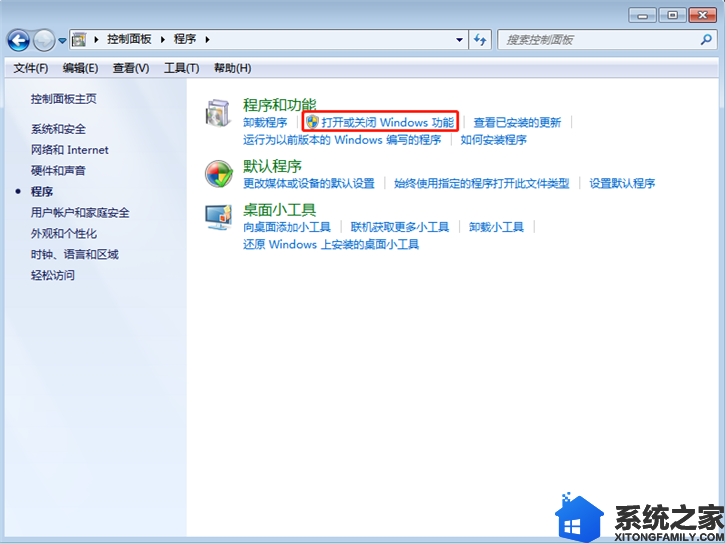
Task: Open the 默认程序 heading link
Action: point(272,166)
